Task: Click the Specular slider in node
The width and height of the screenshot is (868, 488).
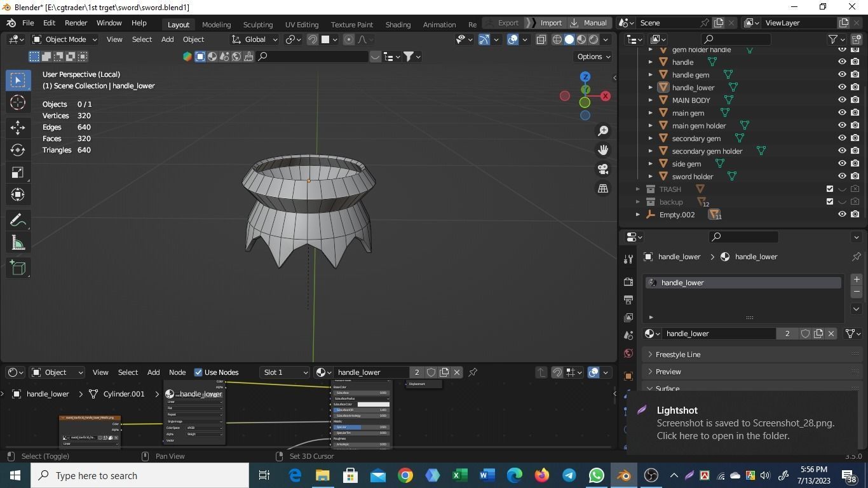Action: pos(361,427)
